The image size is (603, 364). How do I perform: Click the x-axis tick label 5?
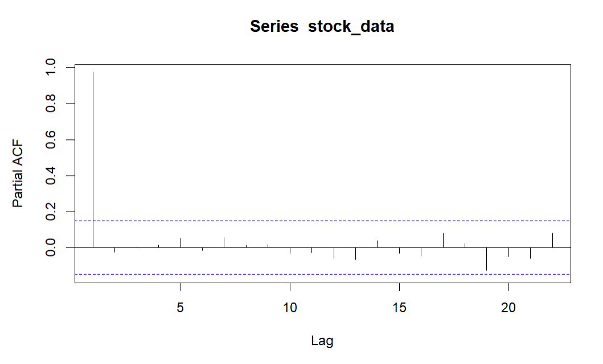click(x=181, y=308)
